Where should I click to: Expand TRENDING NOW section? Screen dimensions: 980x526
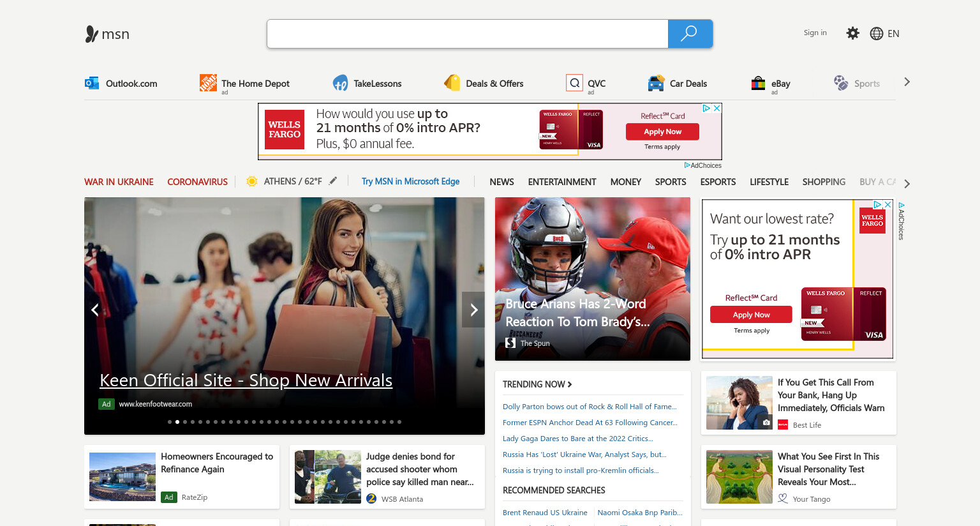tap(537, 384)
